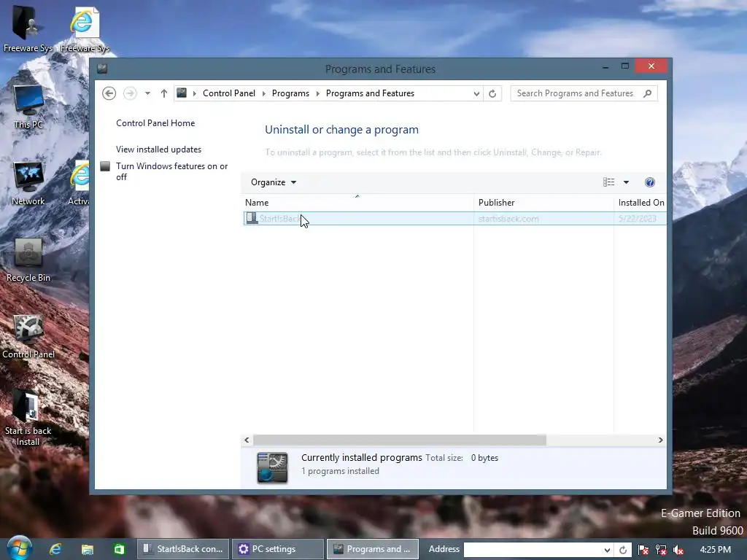Open address bar history dropdown

pos(476,94)
